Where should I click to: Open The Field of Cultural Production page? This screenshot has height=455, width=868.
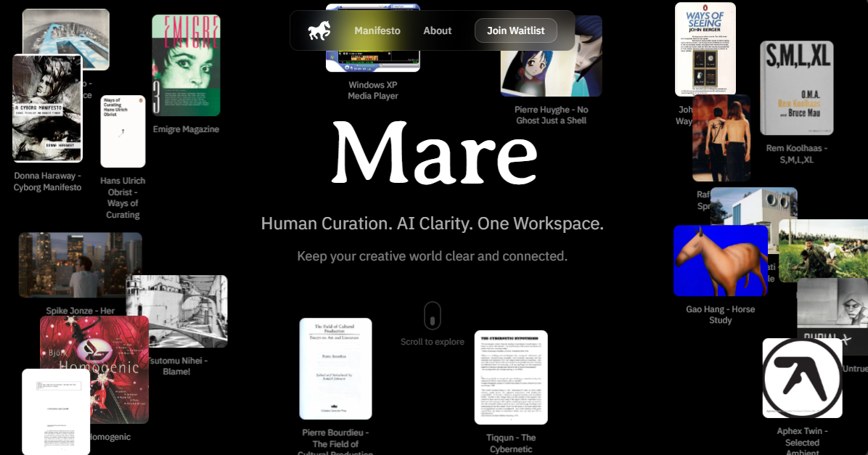(335, 369)
